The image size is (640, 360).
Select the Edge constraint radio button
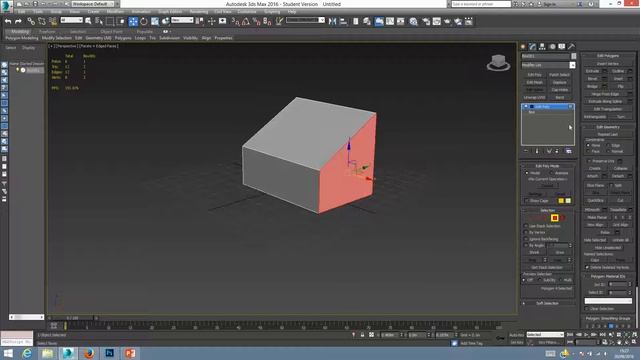coord(609,145)
